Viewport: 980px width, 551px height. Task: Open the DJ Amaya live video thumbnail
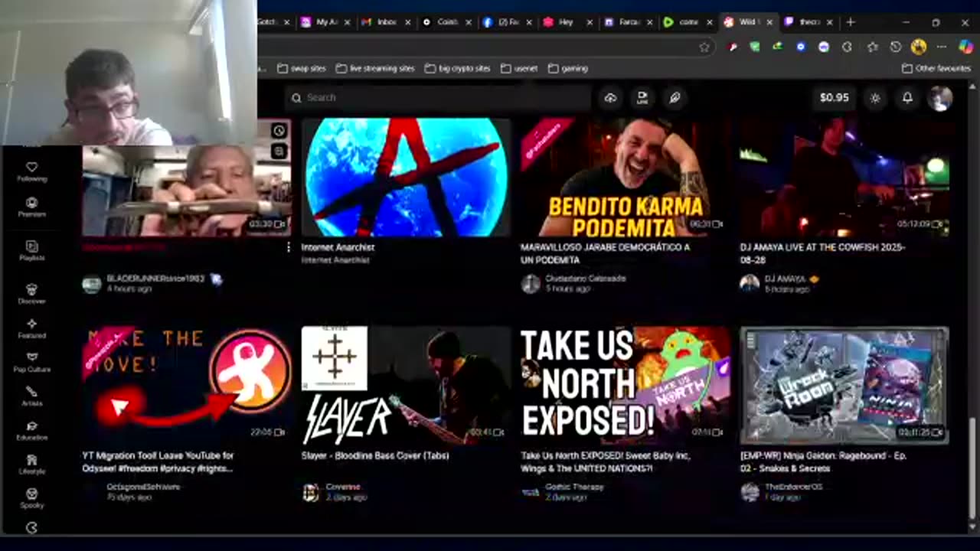[x=844, y=177]
